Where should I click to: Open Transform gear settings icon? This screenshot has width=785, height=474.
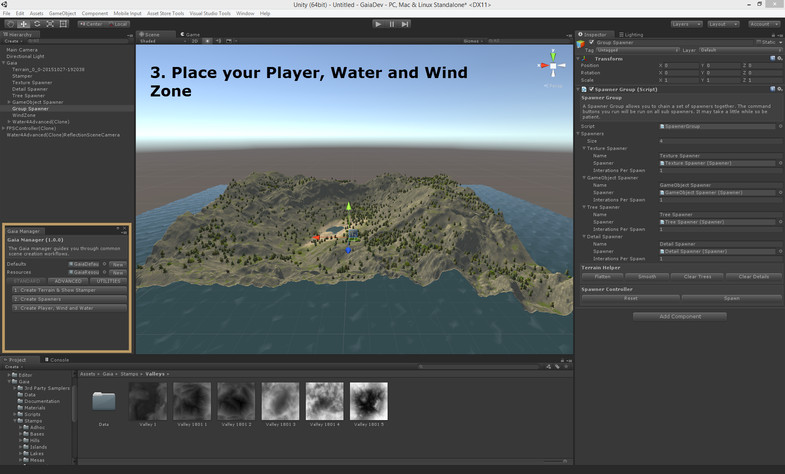[779, 59]
